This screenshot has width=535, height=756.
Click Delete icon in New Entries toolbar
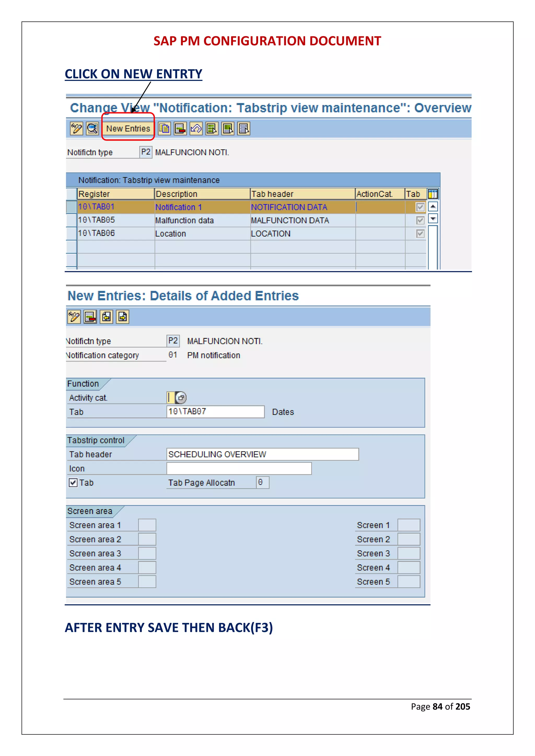pos(90,317)
